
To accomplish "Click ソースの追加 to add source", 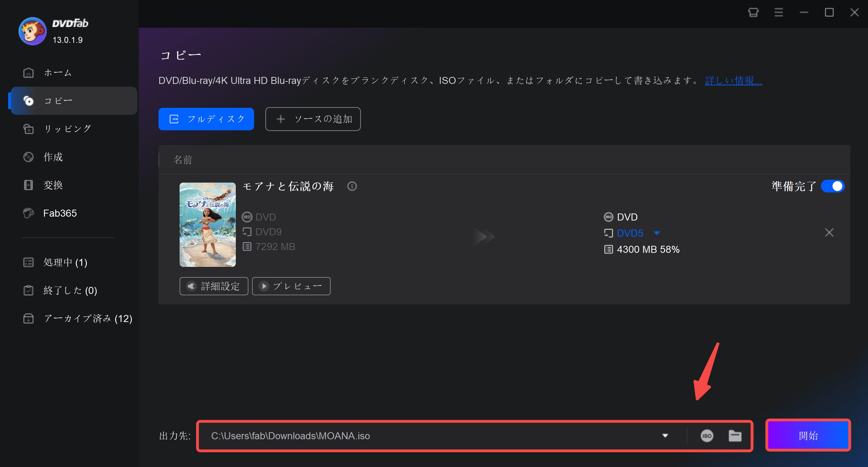I will tap(313, 119).
